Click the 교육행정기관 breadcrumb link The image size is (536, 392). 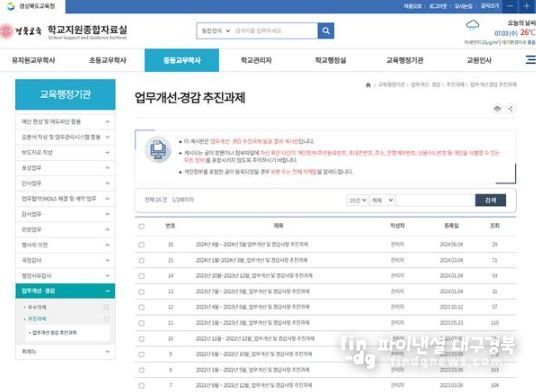(x=391, y=85)
